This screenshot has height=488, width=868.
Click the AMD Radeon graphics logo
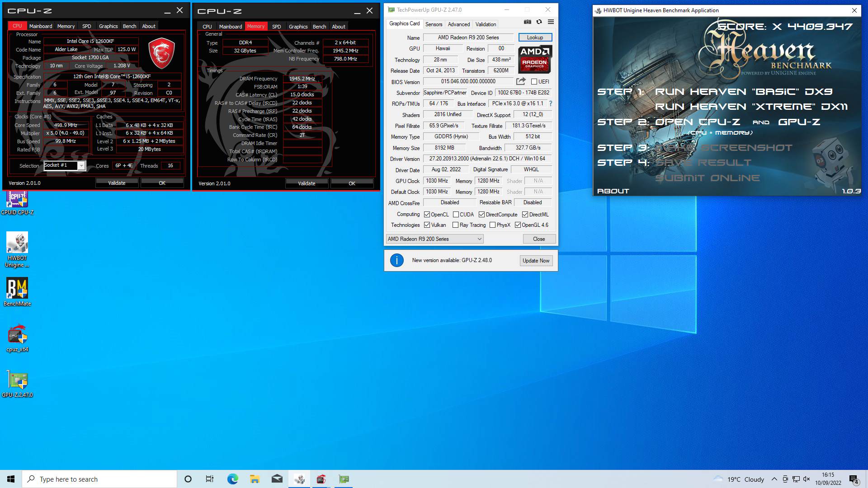(x=535, y=59)
